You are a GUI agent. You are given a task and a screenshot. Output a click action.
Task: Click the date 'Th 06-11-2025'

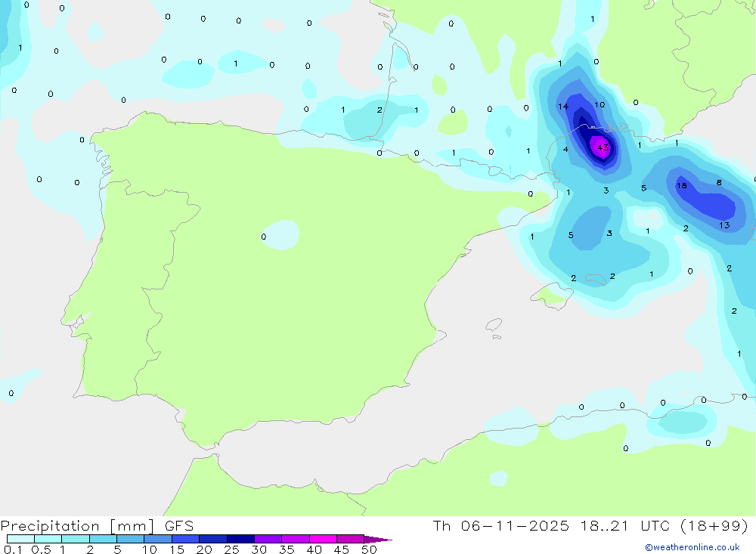(500, 525)
